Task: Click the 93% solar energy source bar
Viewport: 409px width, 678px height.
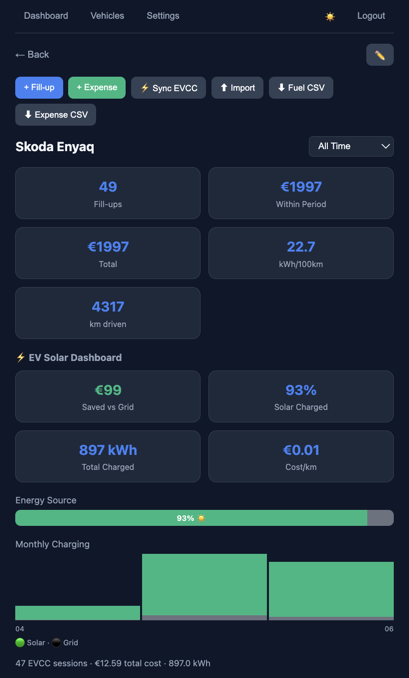Action: click(x=191, y=518)
